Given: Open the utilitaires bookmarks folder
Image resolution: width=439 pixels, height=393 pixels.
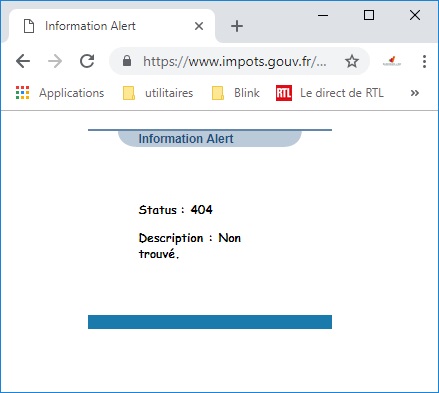Looking at the screenshot, I should tap(158, 93).
